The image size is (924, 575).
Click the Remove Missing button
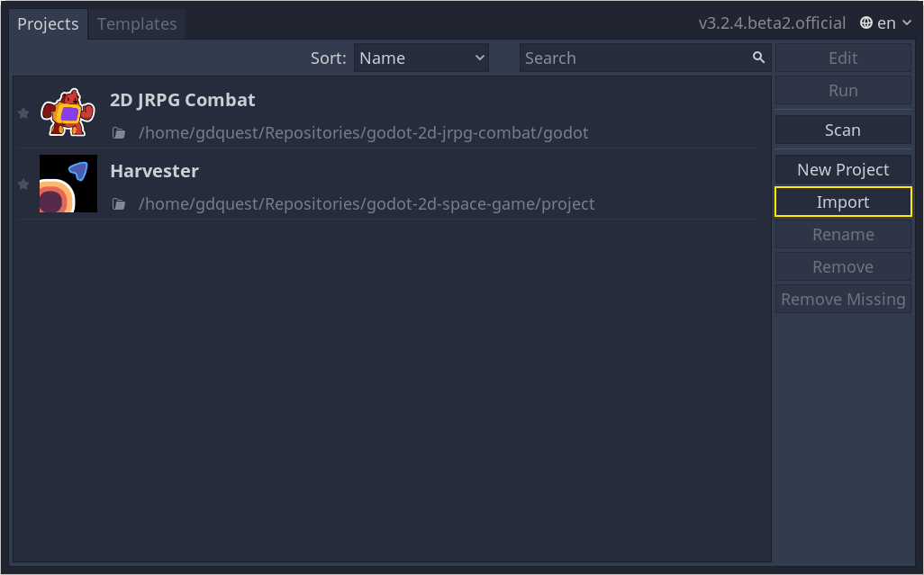coord(843,300)
